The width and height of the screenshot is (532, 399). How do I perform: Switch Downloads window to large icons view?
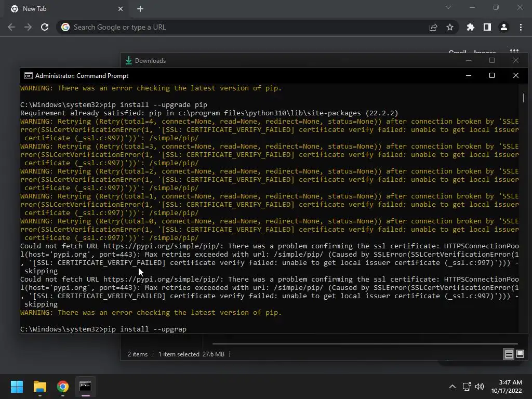520,354
